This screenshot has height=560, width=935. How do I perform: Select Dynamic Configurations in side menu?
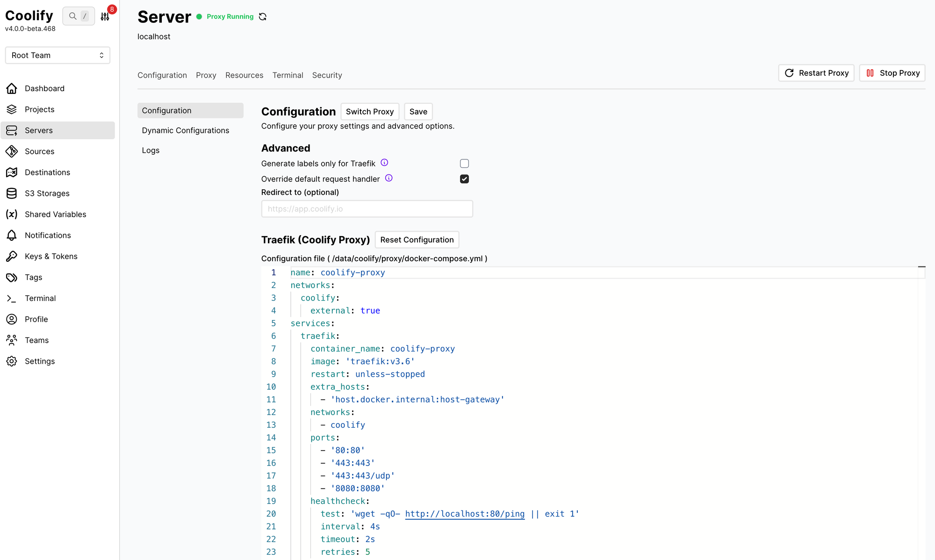point(186,130)
